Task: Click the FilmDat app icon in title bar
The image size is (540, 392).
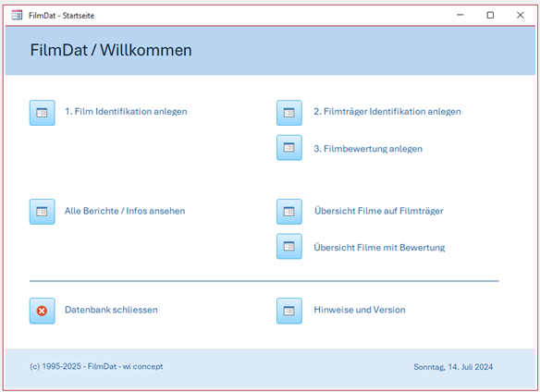Action: point(17,15)
